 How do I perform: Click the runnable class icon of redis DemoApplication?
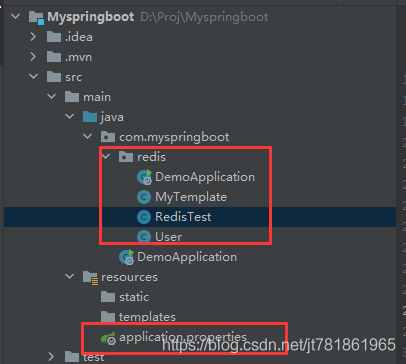(144, 177)
